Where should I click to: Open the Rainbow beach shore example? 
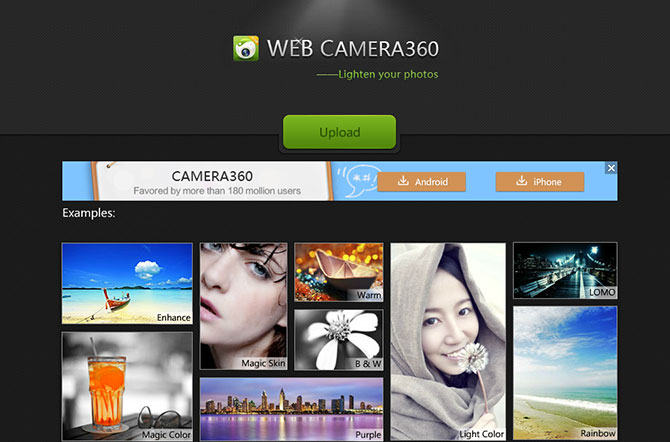tap(565, 372)
